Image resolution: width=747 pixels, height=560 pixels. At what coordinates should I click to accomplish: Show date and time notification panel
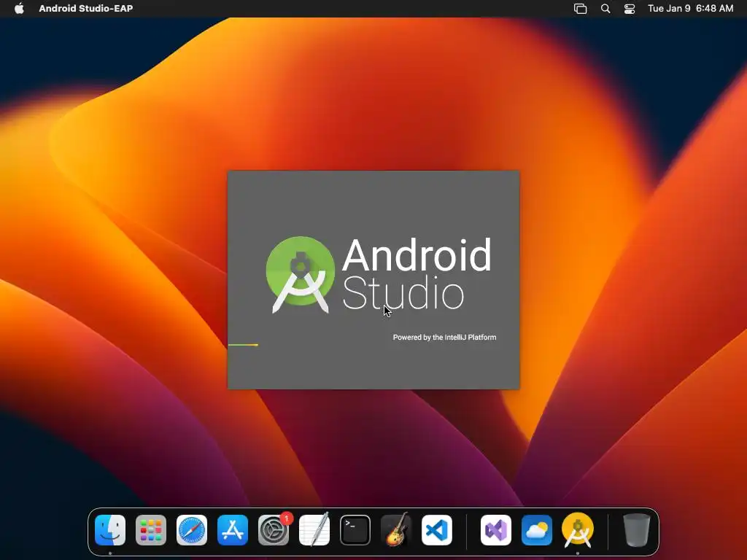[x=690, y=9]
